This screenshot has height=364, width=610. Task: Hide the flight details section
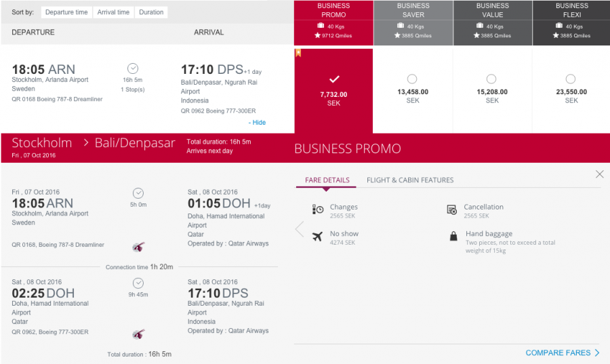(258, 123)
